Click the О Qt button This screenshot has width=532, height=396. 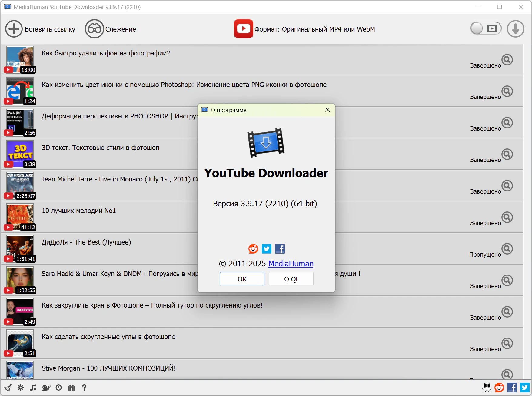[291, 279]
